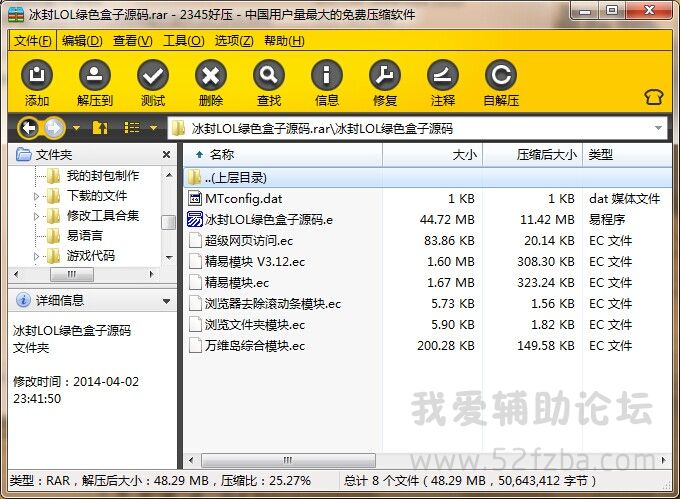Go forward with the right arrow button
The image size is (680, 499).
(x=54, y=128)
